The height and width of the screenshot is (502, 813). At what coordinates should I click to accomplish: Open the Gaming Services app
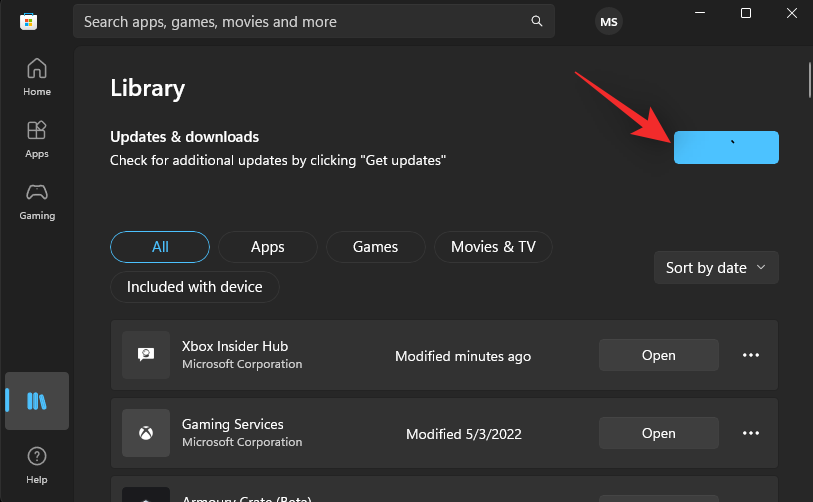658,433
